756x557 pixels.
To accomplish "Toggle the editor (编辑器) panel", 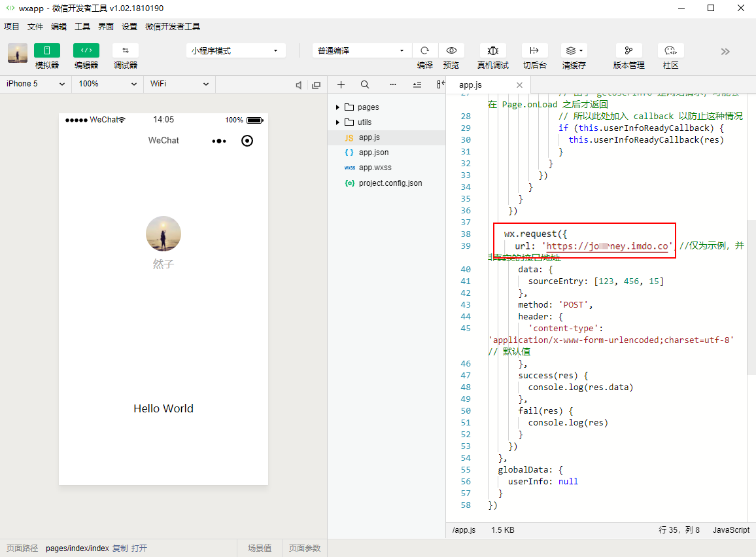I will coord(86,50).
